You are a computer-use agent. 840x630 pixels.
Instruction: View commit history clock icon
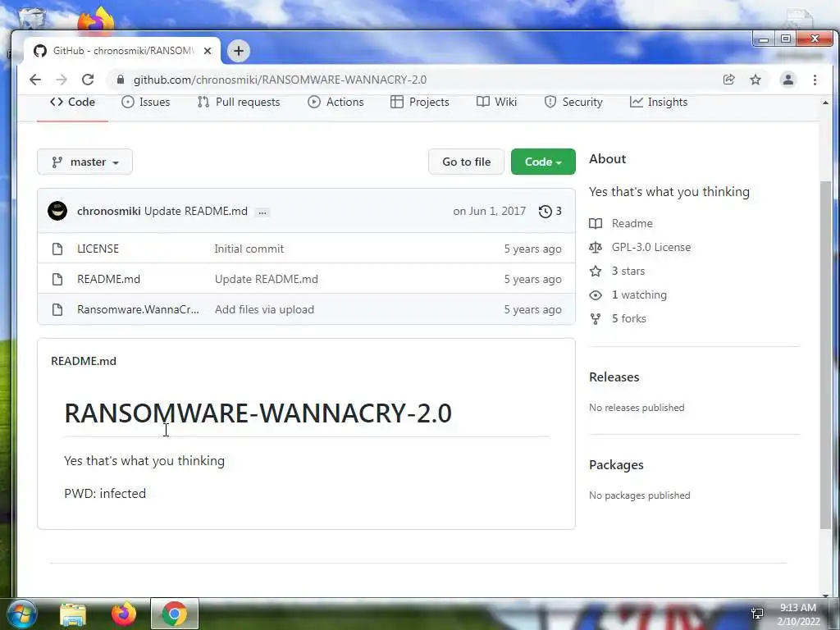coord(550,211)
